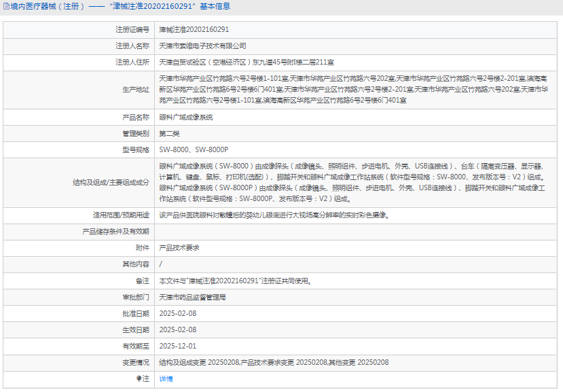This screenshot has width=563, height=392.
Task: Click the "审批部门" row label
Action: pos(136,298)
